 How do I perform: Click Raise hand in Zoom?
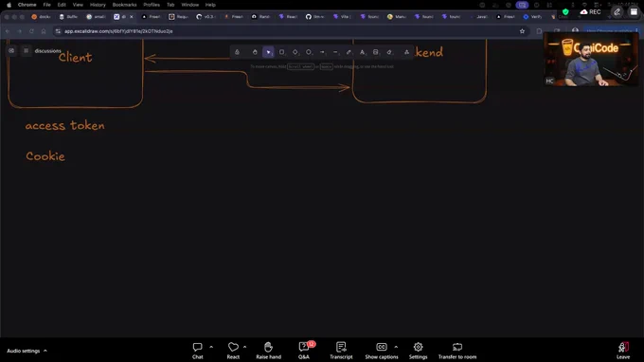coord(269,351)
